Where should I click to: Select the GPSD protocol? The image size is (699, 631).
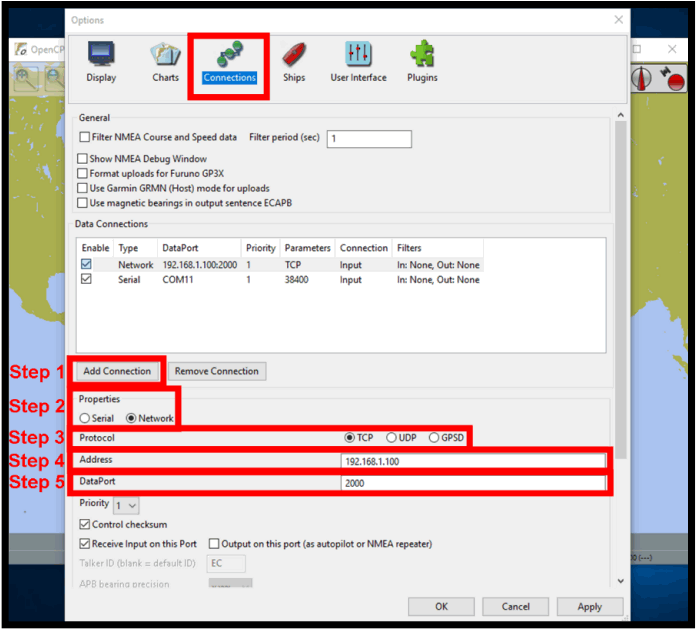446,438
